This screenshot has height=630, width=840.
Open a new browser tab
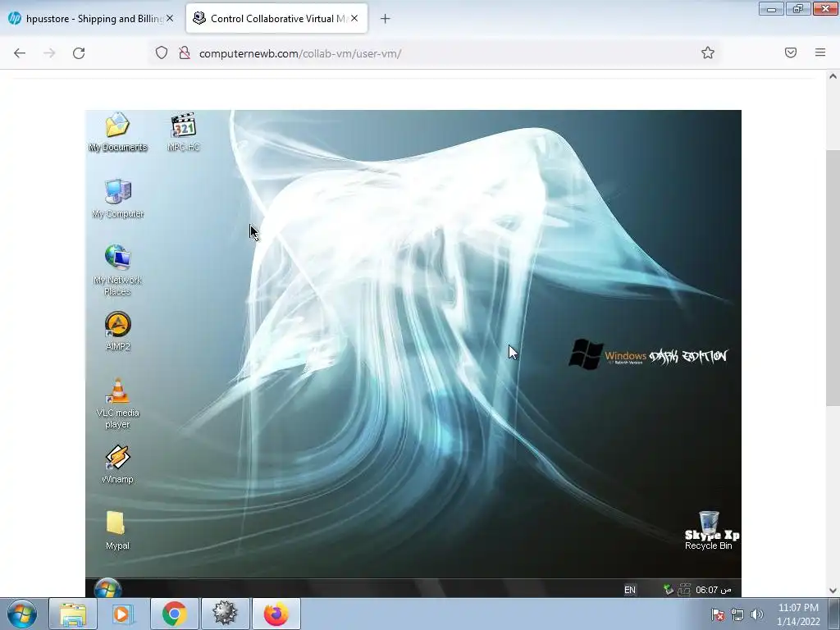pyautogui.click(x=386, y=19)
